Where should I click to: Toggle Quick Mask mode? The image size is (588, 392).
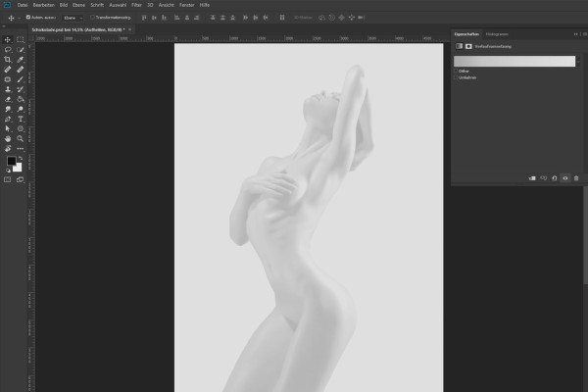coord(8,179)
